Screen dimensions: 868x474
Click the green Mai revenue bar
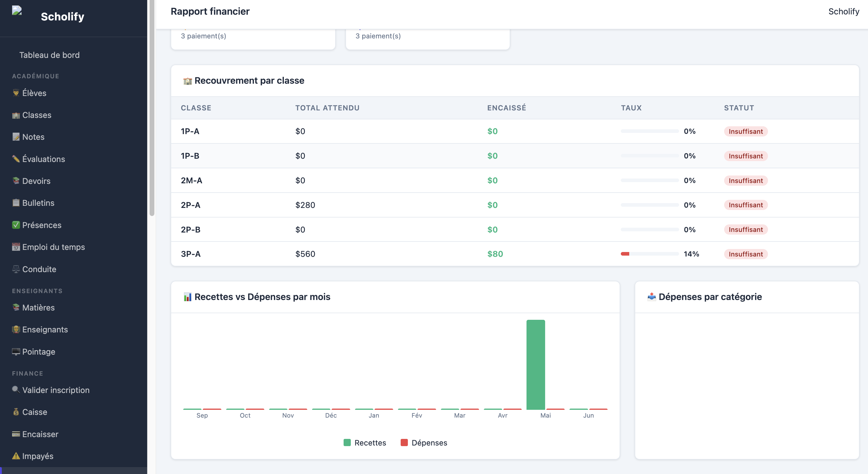(x=536, y=364)
